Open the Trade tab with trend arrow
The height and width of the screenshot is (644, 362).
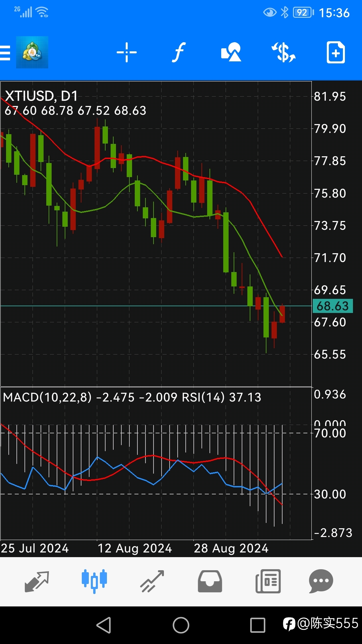152,581
